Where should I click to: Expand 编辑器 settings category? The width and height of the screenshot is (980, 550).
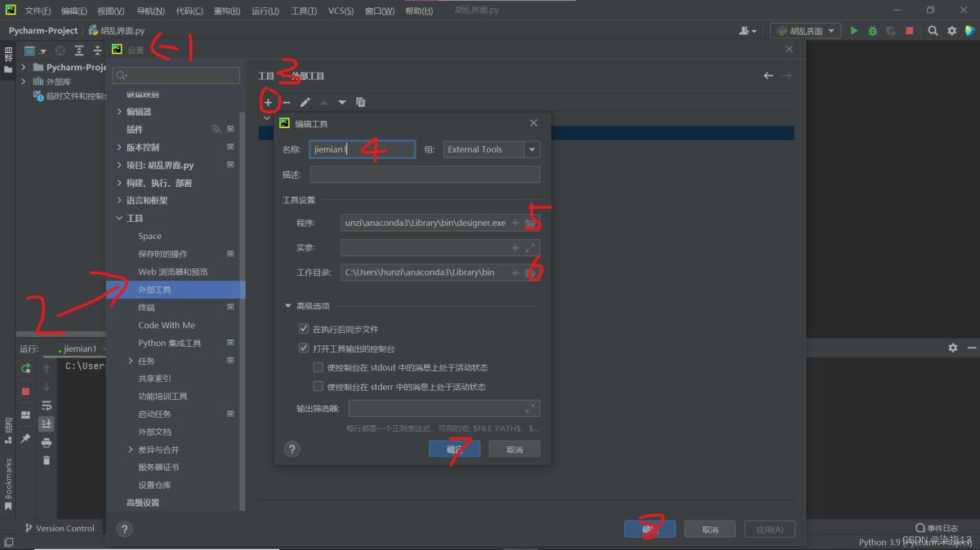(x=119, y=112)
